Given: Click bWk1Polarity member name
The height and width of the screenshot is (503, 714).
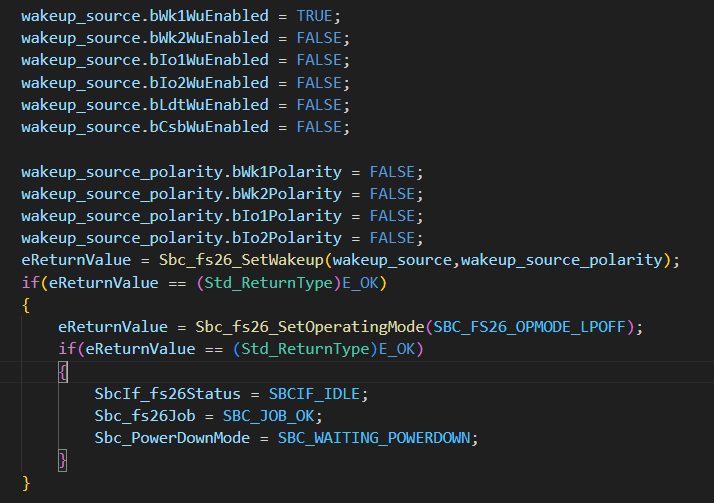Looking at the screenshot, I should (x=287, y=172).
